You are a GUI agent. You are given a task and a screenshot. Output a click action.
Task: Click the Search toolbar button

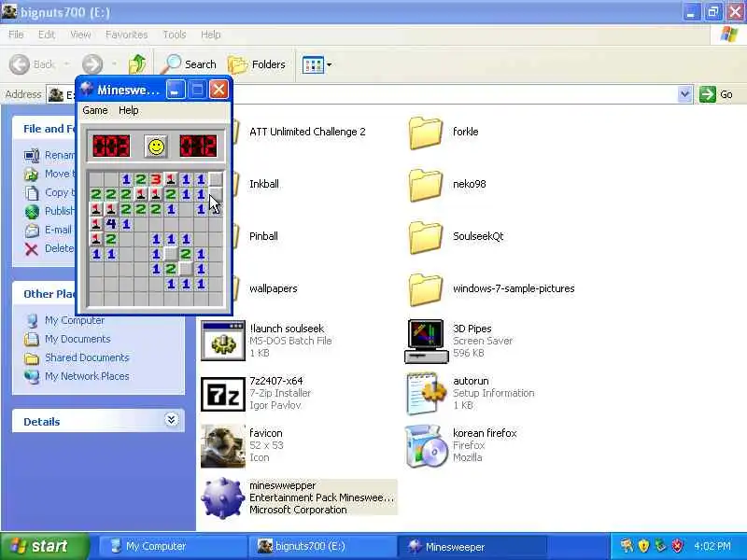(189, 64)
